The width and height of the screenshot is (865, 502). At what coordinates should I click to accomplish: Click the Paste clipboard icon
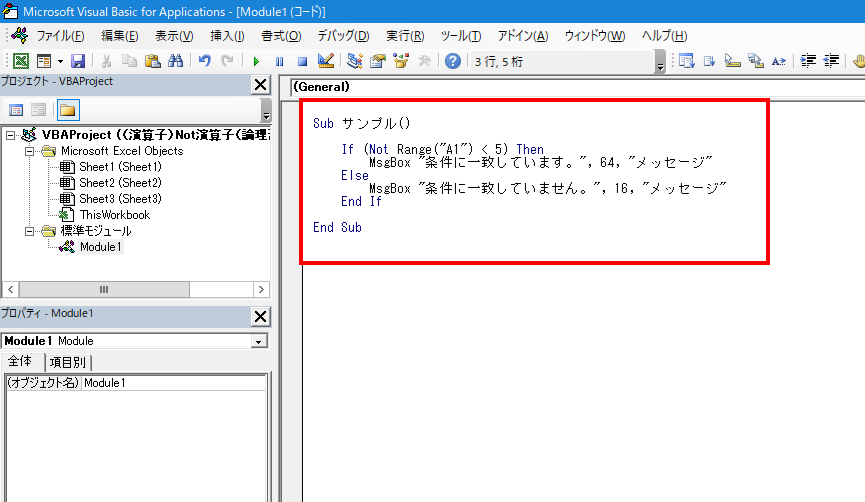[x=152, y=61]
